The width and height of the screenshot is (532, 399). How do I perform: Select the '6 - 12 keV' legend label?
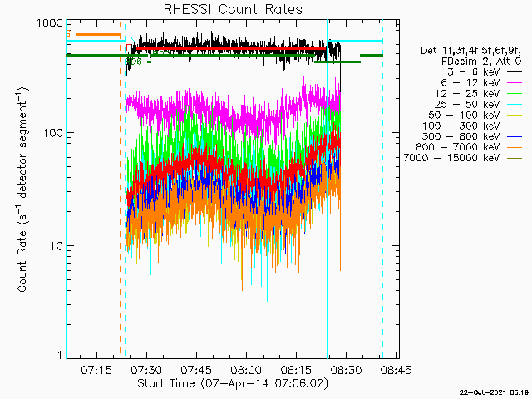[470, 83]
